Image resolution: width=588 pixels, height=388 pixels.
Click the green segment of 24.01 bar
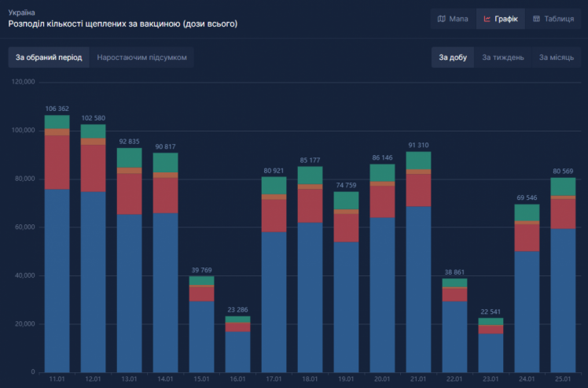coord(527,212)
